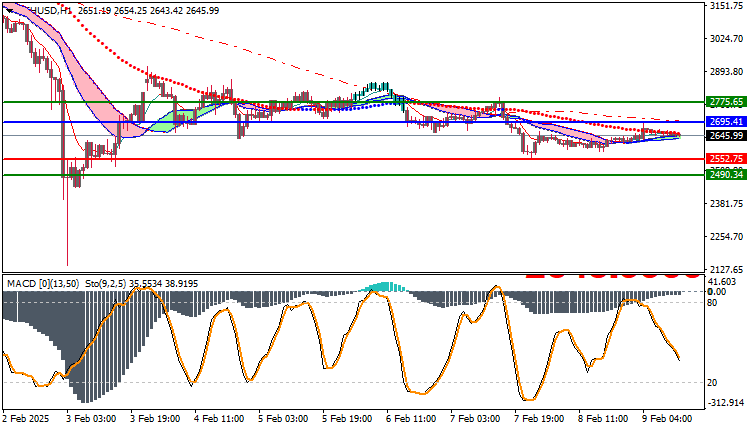Select the red 2552.75 price label
750x430 pixels.
click(x=726, y=159)
